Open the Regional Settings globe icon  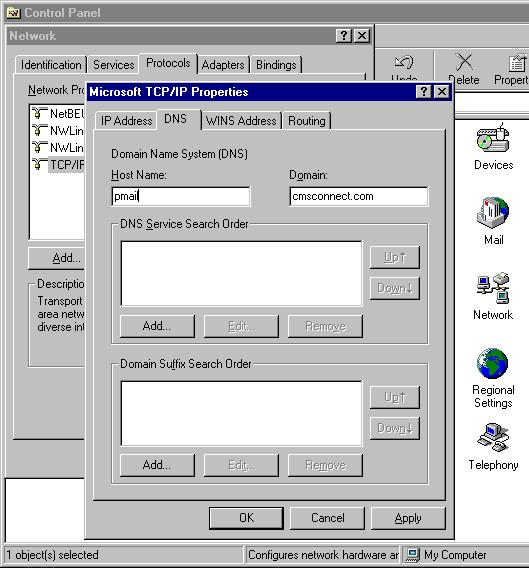point(493,363)
